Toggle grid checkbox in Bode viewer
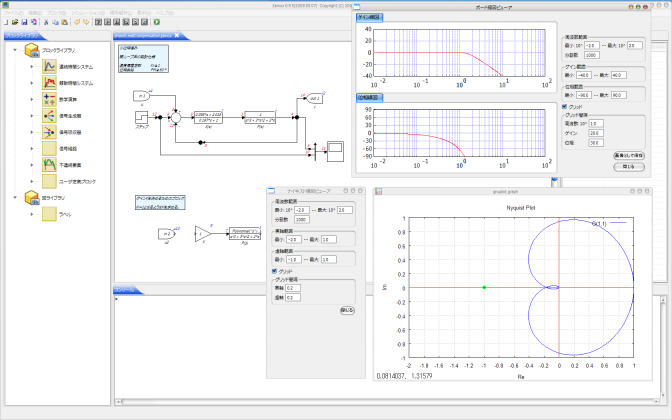 pos(565,106)
